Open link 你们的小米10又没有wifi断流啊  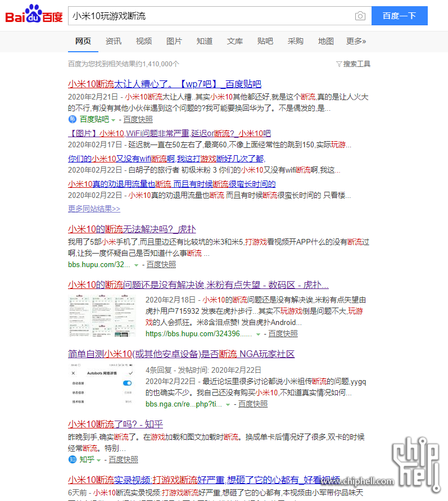pyautogui.click(x=167, y=159)
